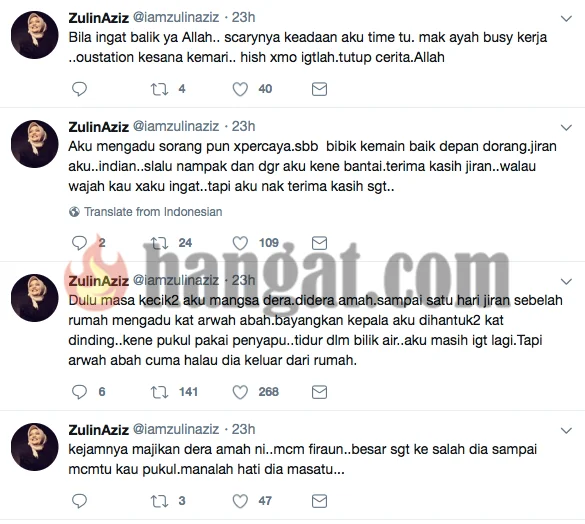The height and width of the screenshot is (524, 585).
Task: Click the message envelope on the 'kejamnya majikan' tweet
Action: point(319,501)
